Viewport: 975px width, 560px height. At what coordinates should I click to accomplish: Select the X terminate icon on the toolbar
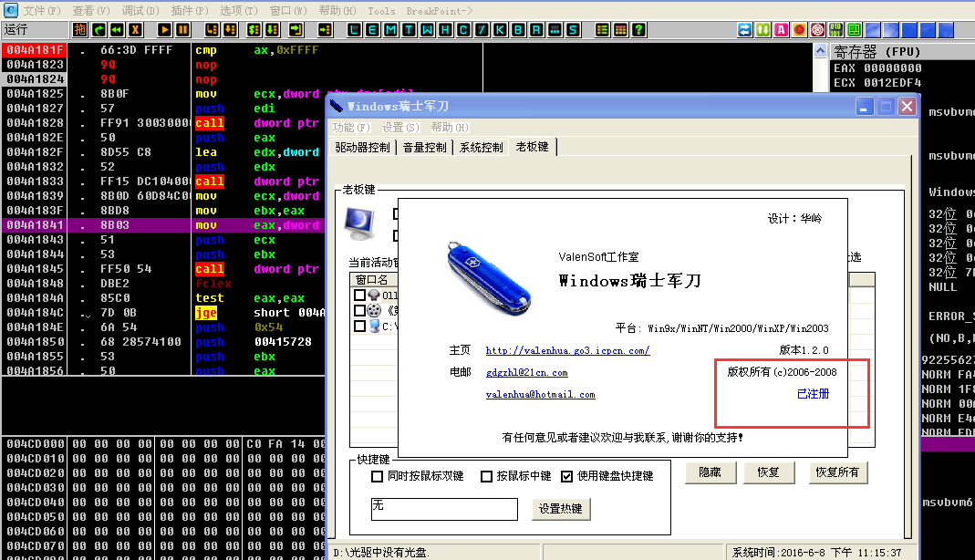(x=134, y=28)
